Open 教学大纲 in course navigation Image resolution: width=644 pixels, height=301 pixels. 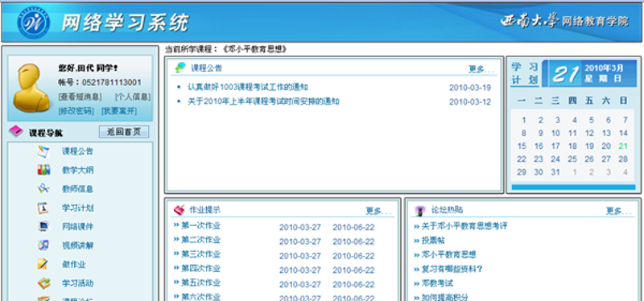coord(77,170)
